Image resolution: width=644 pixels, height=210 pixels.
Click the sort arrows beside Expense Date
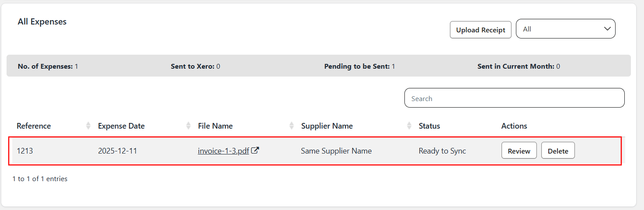tap(188, 126)
